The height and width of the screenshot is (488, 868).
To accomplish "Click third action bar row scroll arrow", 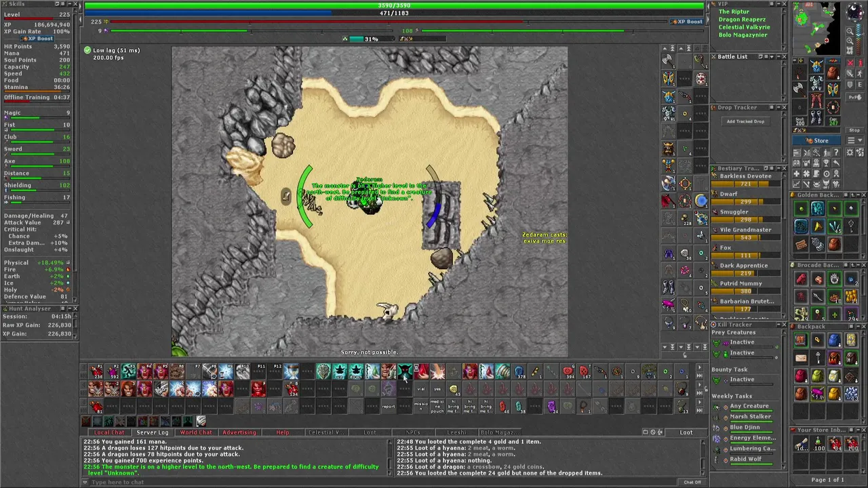I will (x=700, y=402).
